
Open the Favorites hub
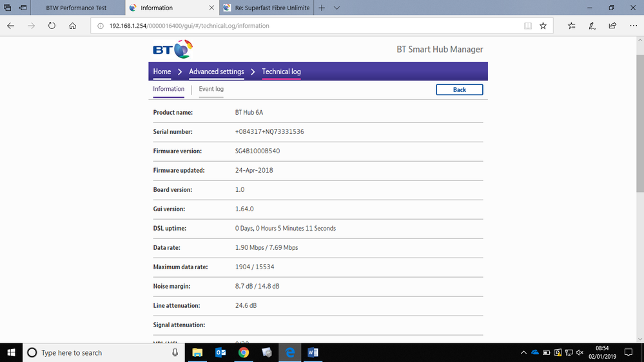click(x=572, y=26)
